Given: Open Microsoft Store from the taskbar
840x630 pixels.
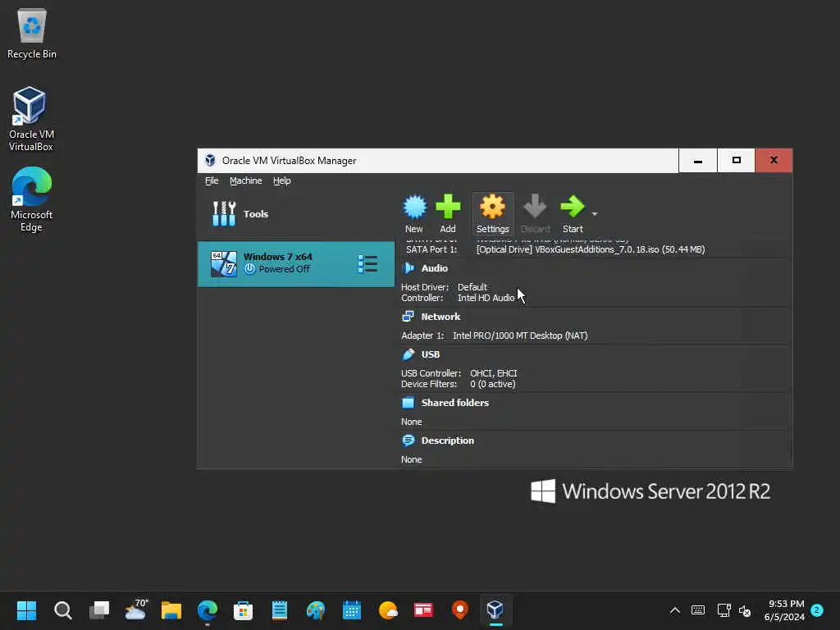Looking at the screenshot, I should pyautogui.click(x=243, y=610).
